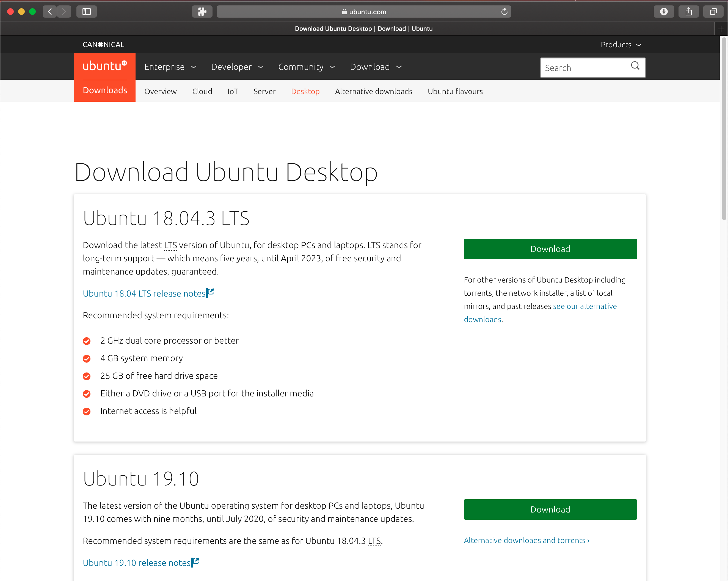Go back with Safari back arrow
The height and width of the screenshot is (581, 728).
(x=50, y=12)
